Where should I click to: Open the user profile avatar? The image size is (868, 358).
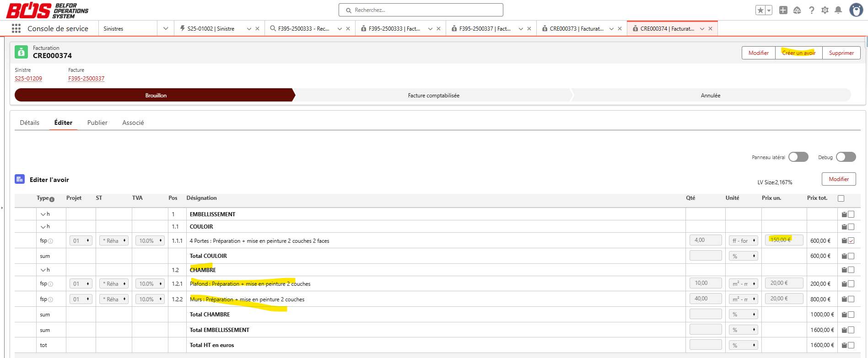point(856,10)
